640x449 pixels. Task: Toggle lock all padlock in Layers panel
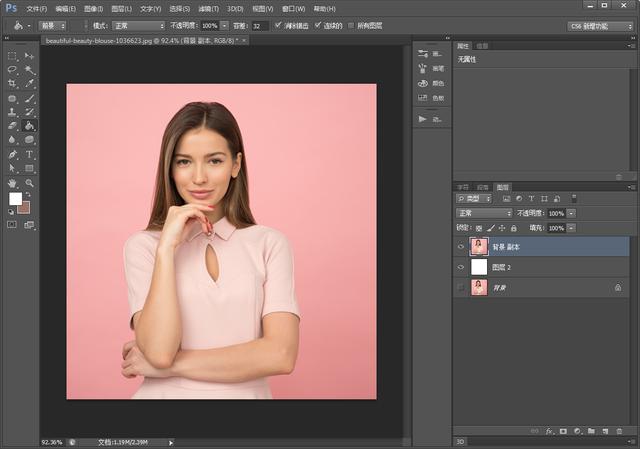tap(514, 228)
